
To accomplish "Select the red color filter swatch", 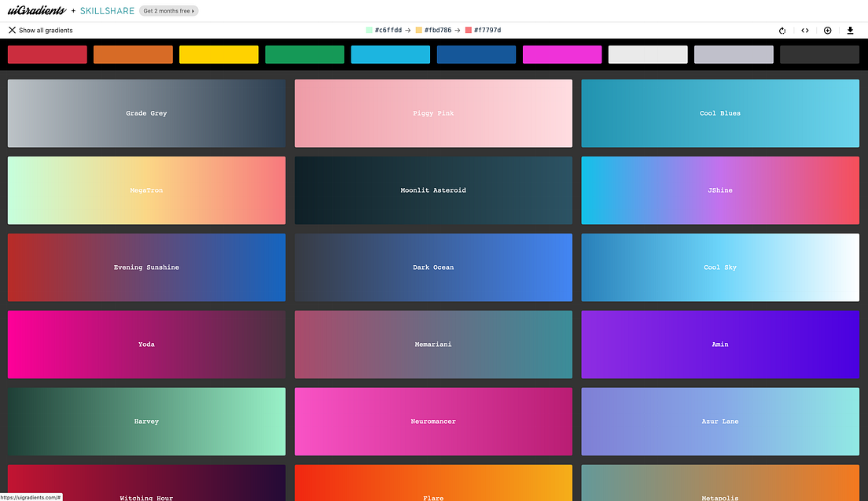I will (46, 54).
